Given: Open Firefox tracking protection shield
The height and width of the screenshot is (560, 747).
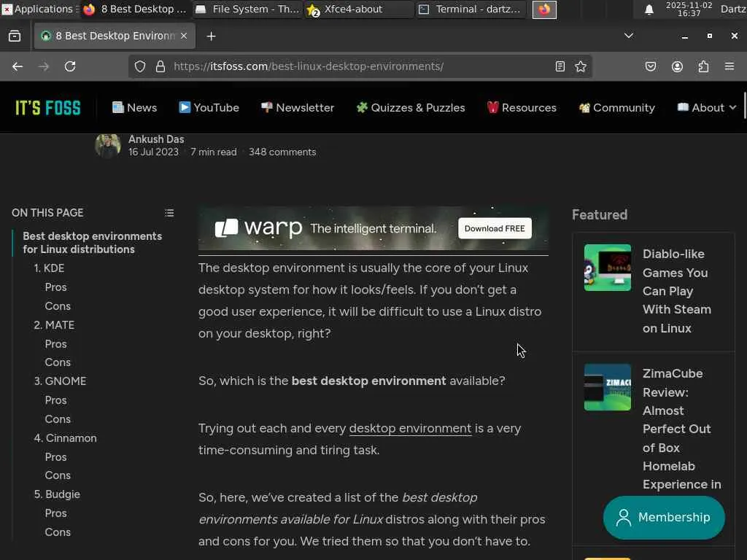Looking at the screenshot, I should (139, 66).
